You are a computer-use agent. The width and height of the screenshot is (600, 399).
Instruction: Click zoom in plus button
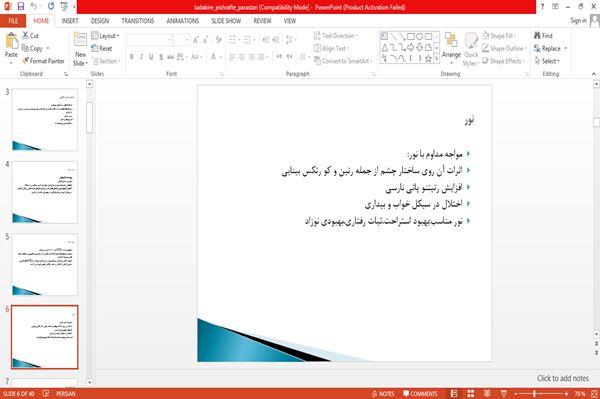[x=566, y=394]
